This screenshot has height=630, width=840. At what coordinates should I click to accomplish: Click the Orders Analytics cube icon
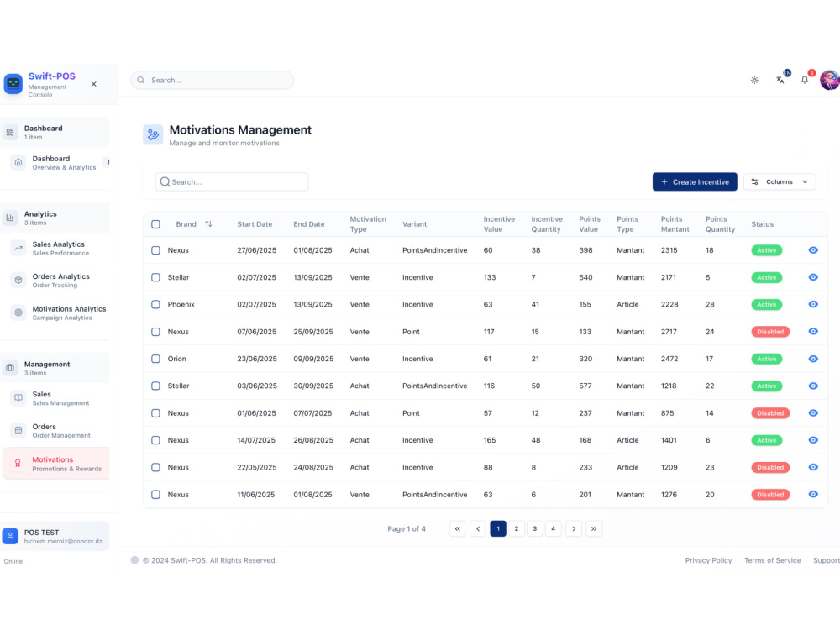pos(18,281)
